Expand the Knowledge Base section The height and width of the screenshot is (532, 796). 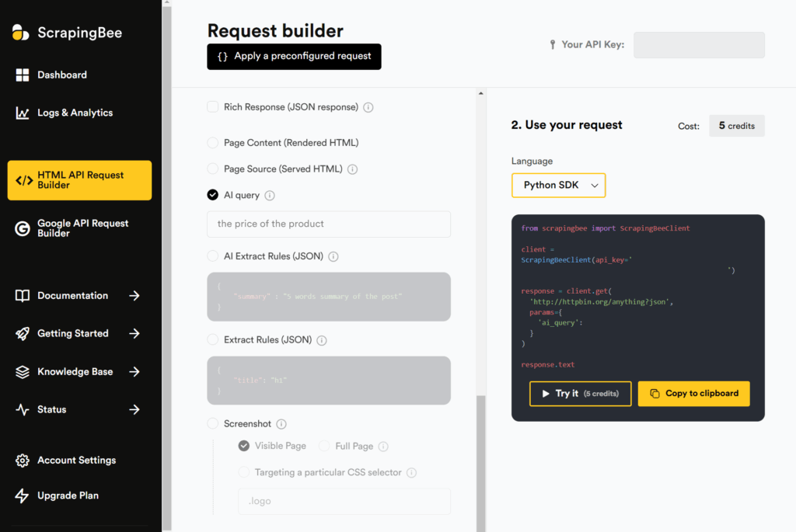coord(76,371)
